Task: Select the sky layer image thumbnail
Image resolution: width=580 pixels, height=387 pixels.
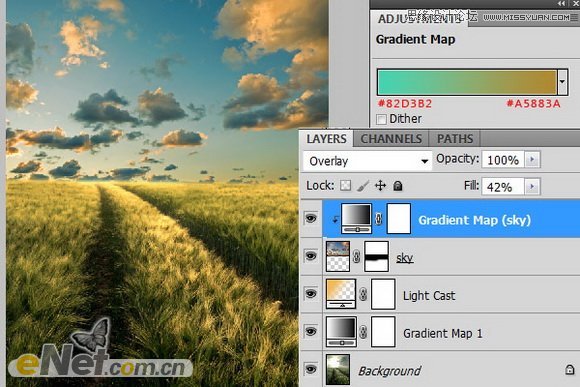Action: (x=338, y=256)
